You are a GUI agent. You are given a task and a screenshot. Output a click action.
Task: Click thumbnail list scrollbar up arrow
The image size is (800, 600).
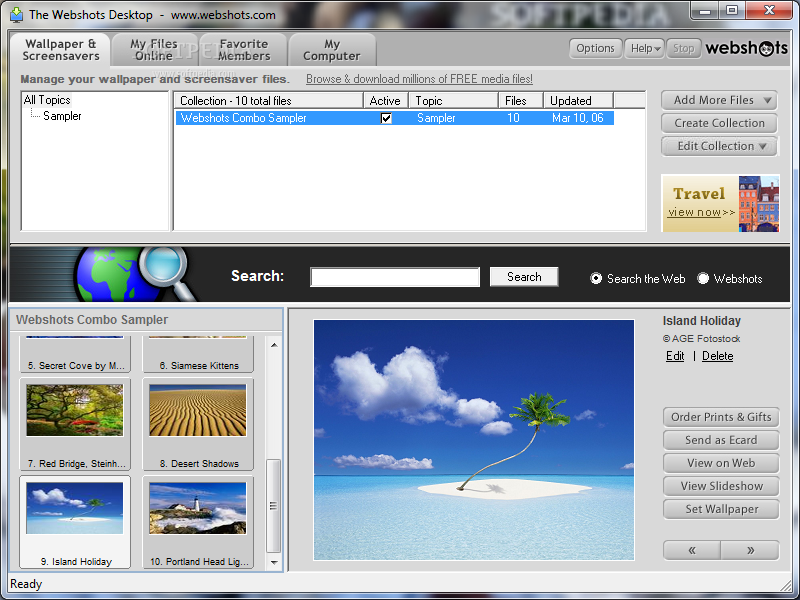pyautogui.click(x=274, y=345)
